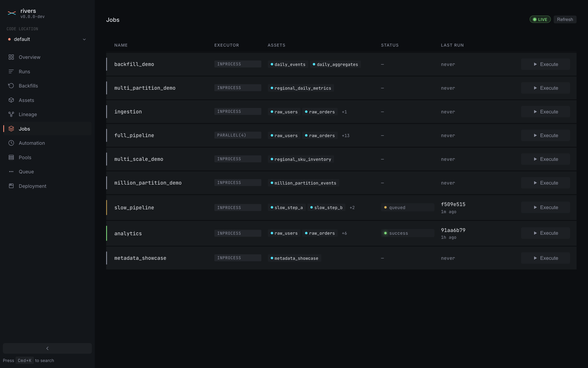
Task: Open the metadata_showcase job name
Action: click(140, 258)
